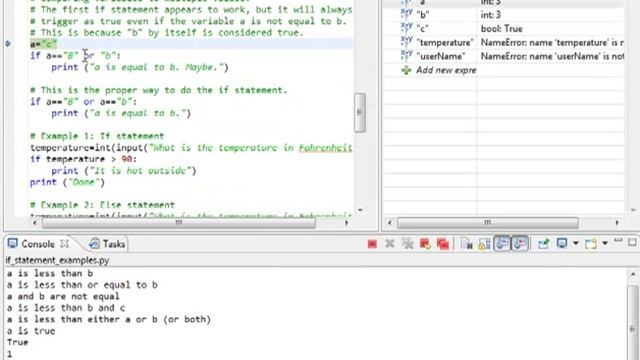Click the userName NameError value
This screenshot has width=640, height=360.
coord(552,56)
